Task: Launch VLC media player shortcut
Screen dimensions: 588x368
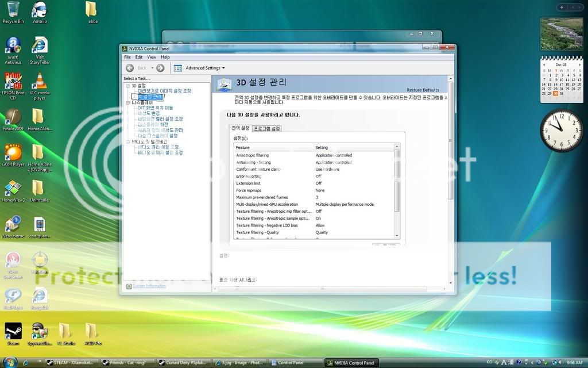Action: [x=40, y=86]
